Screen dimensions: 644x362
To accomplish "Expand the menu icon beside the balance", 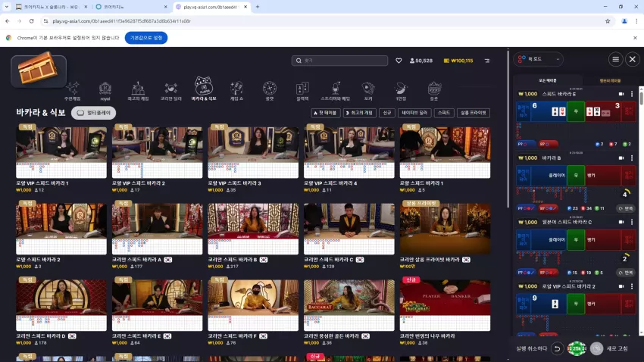I will (x=486, y=61).
